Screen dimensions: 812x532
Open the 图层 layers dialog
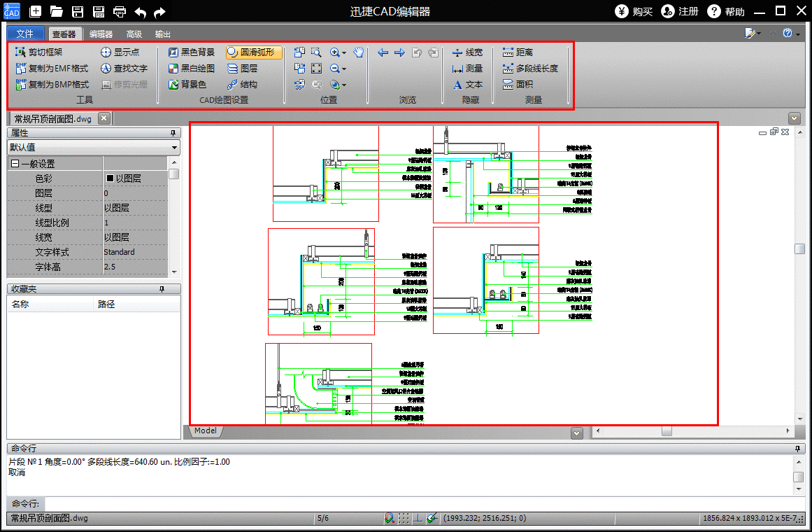(243, 68)
